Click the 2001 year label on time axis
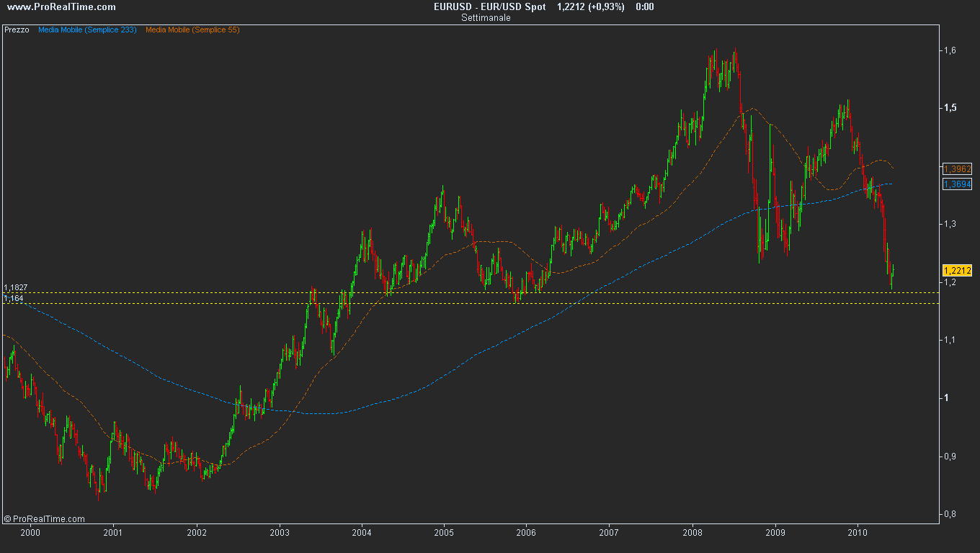The width and height of the screenshot is (980, 553). pyautogui.click(x=112, y=534)
